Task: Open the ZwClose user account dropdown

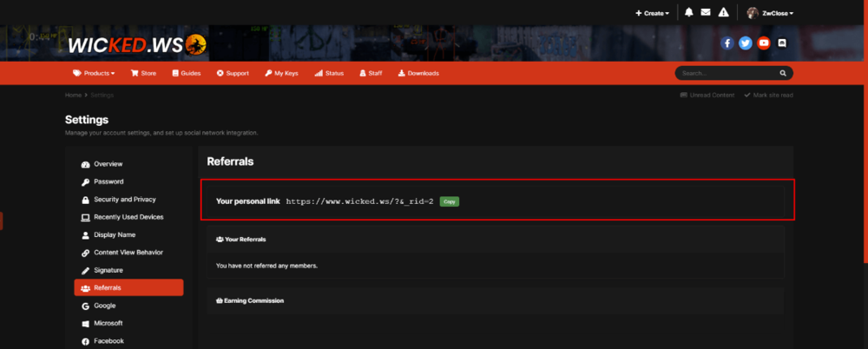Action: (771, 13)
